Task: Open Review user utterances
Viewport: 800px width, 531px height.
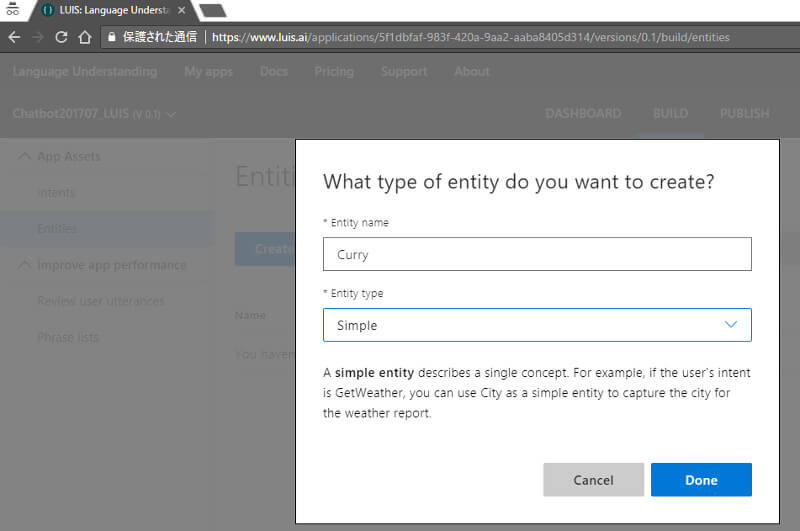Action: coord(101,301)
